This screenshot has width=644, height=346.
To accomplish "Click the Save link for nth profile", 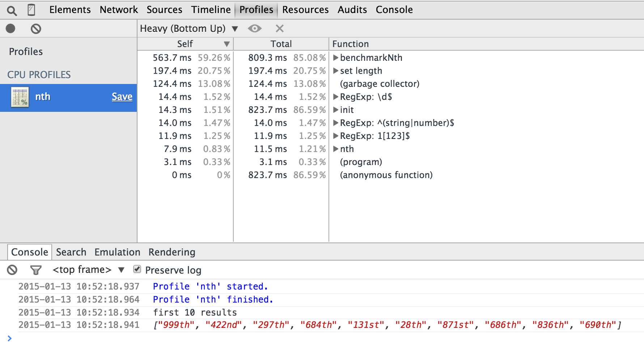I will click(x=122, y=97).
